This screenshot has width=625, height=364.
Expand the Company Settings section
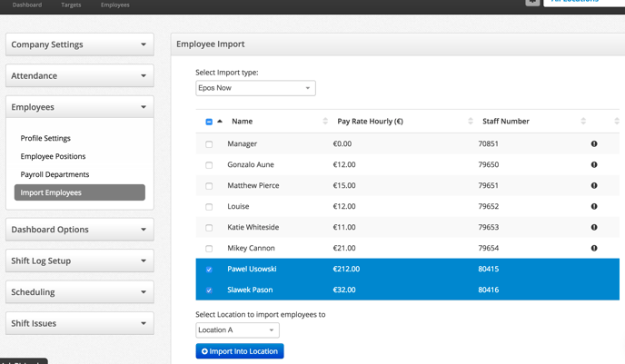80,44
